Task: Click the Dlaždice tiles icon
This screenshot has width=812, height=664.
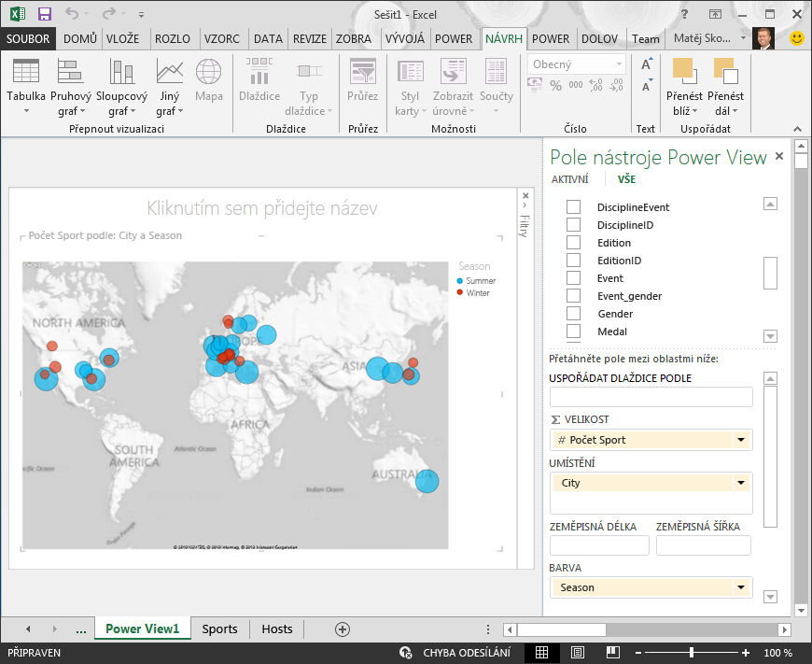Action: 259,80
